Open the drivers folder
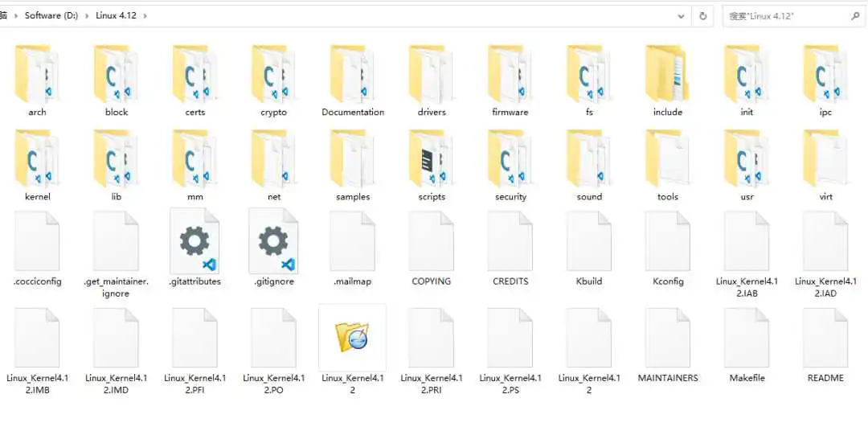 tap(432, 80)
